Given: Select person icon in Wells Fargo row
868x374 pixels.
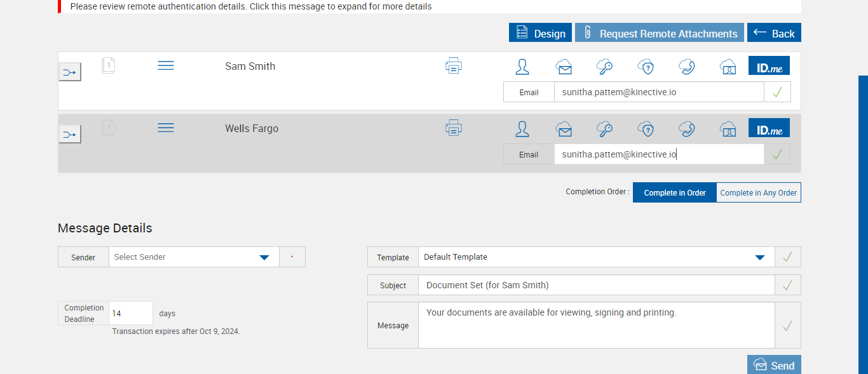Looking at the screenshot, I should pos(522,129).
